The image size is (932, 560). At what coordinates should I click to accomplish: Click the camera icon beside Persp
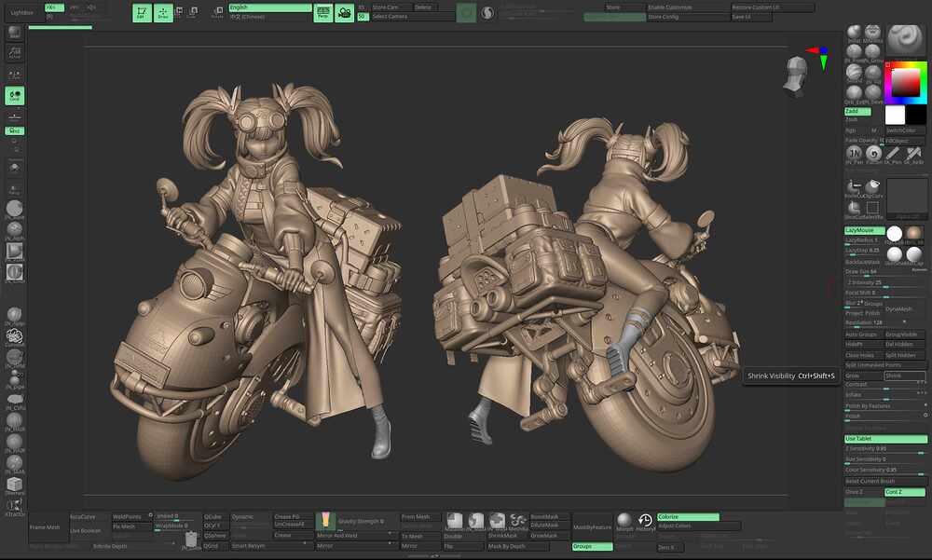pos(344,12)
